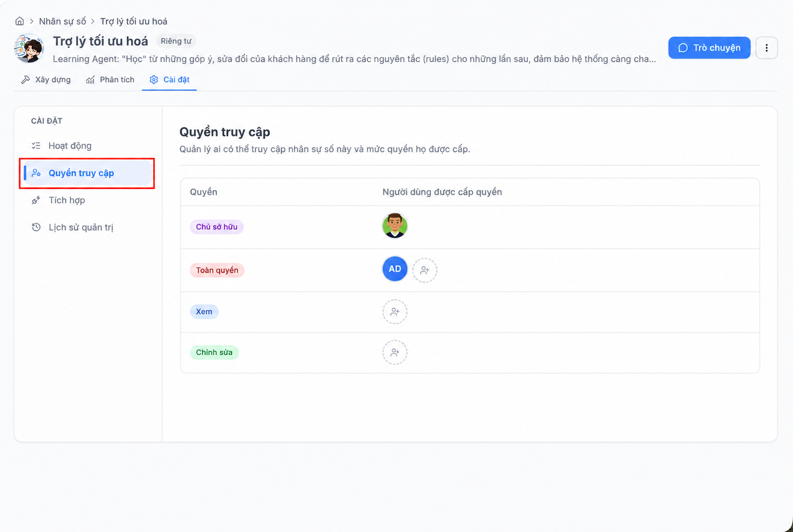Click the AD user avatar

tap(395, 269)
